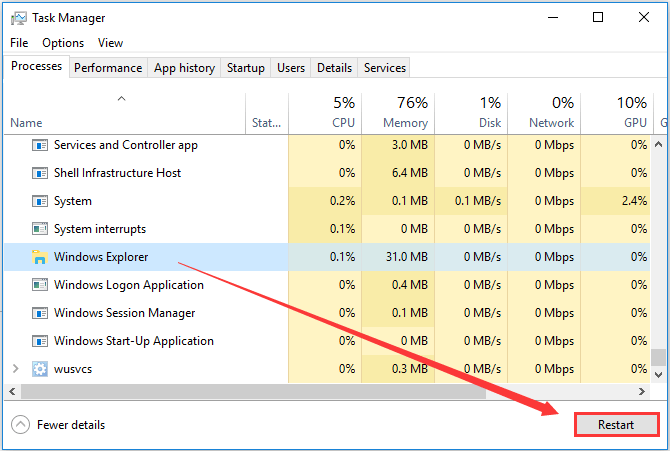Viewport: 670px width, 451px height.
Task: Collapse view with Fewer details arrow icon
Action: [20, 425]
